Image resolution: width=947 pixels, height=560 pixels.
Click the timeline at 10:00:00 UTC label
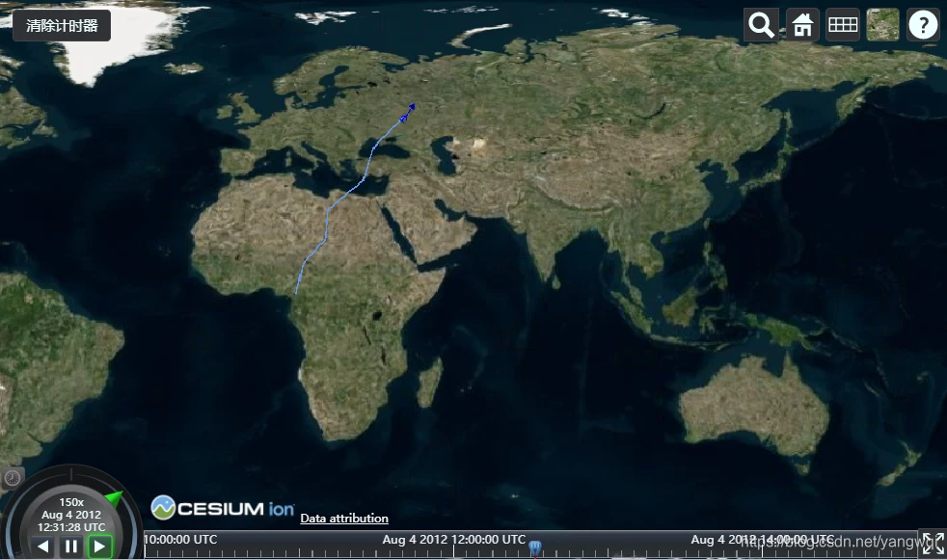(180, 540)
